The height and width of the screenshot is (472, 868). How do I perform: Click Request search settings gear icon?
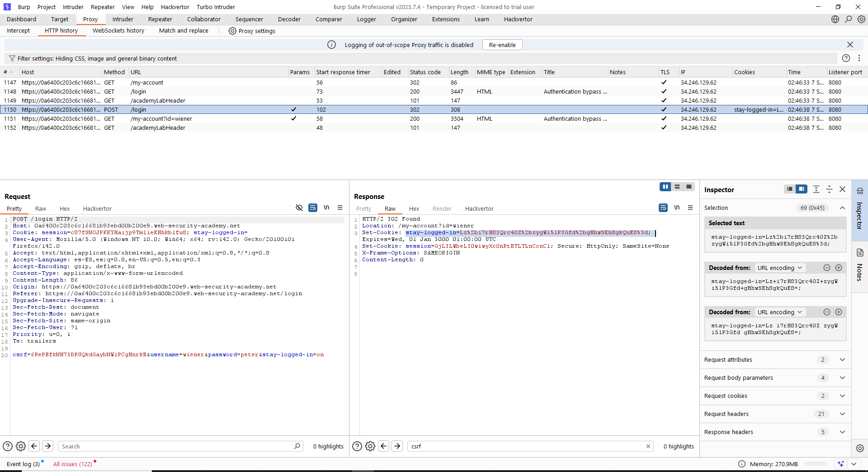pyautogui.click(x=21, y=446)
